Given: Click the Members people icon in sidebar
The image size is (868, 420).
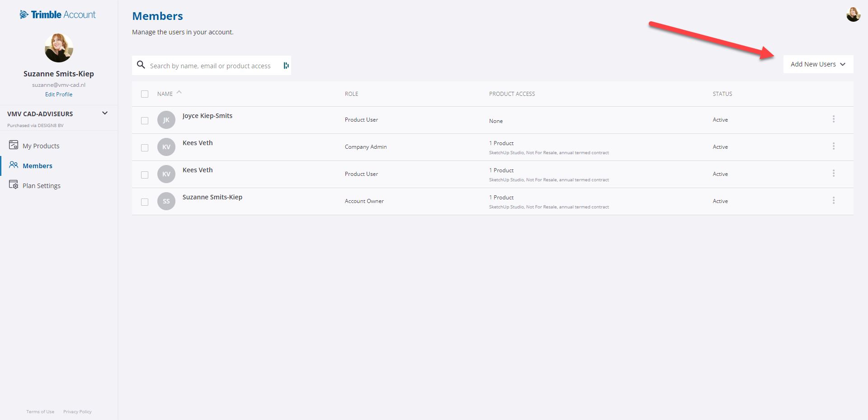Looking at the screenshot, I should tap(14, 165).
